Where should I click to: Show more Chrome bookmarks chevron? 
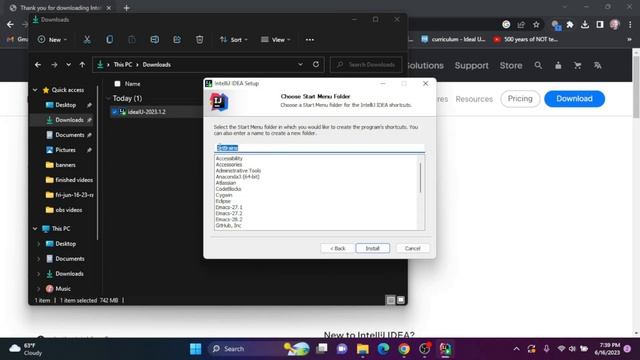click(630, 40)
